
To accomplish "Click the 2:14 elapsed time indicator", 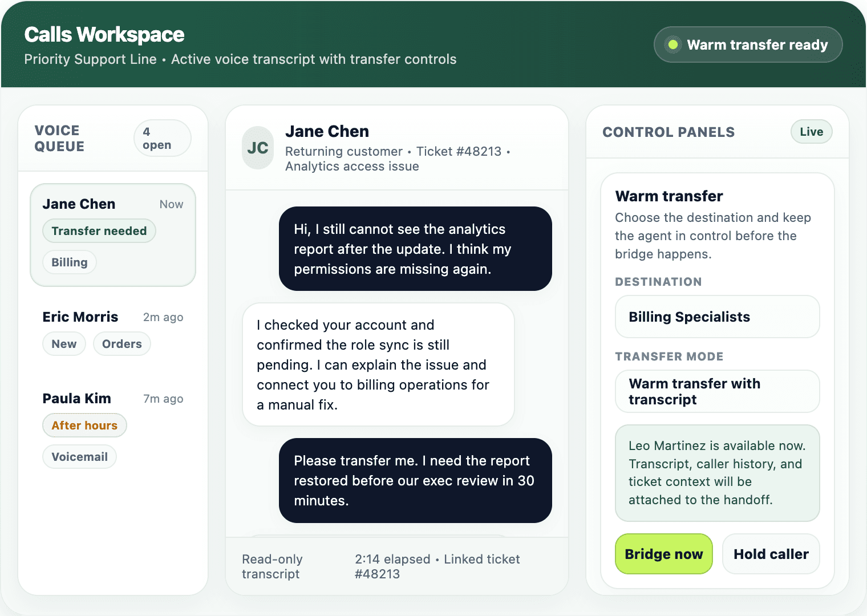I will coord(392,559).
